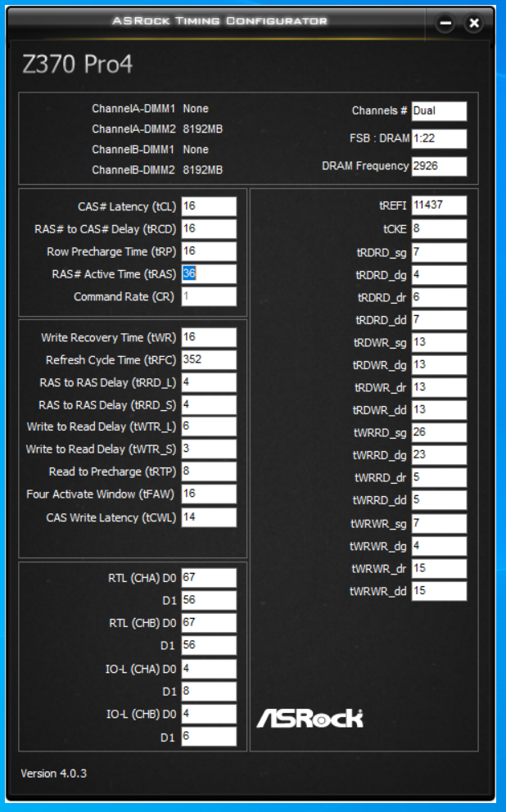506x812 pixels.
Task: Click the tRRD_L RAS to RAS Delay field
Action: (209, 382)
